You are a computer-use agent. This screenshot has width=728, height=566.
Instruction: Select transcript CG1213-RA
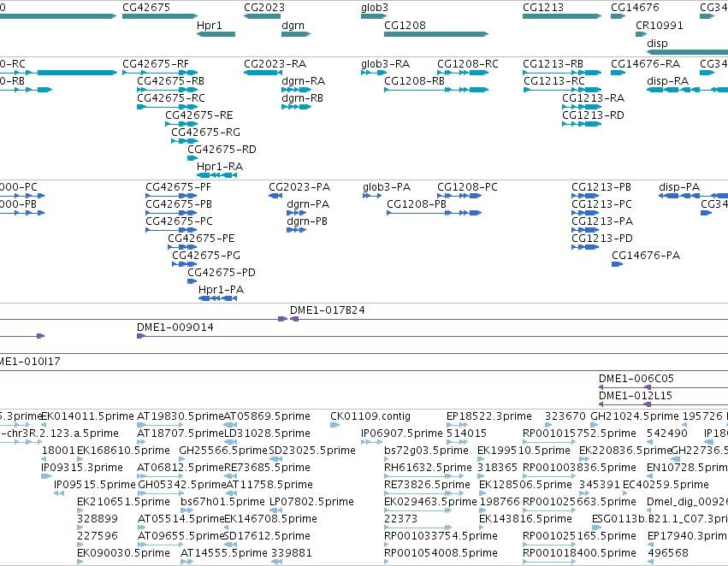[582, 107]
